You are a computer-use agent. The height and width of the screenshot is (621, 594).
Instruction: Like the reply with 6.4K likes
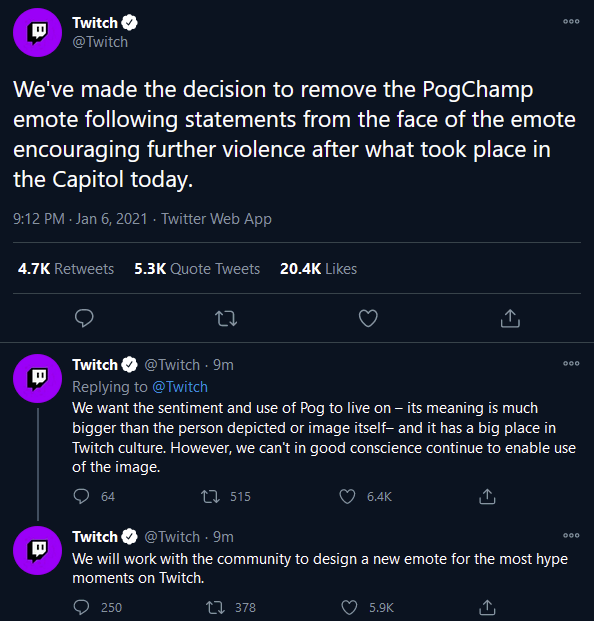[347, 496]
